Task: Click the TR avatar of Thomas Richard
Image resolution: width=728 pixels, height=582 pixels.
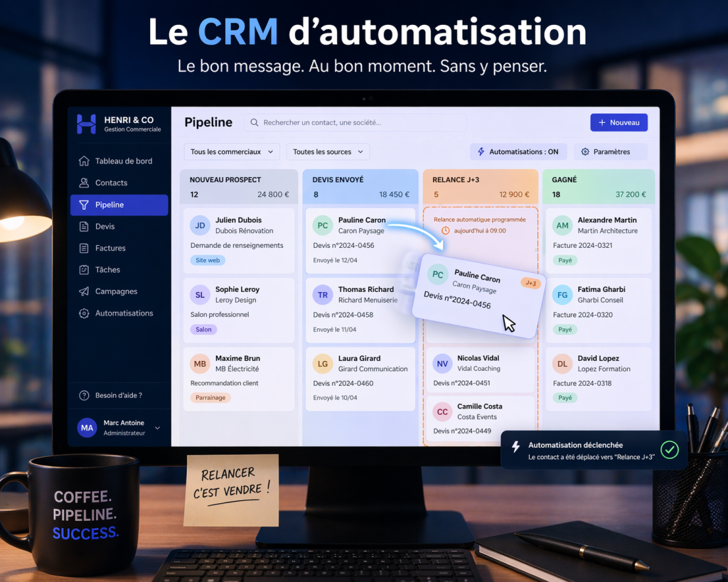Action: (323, 295)
